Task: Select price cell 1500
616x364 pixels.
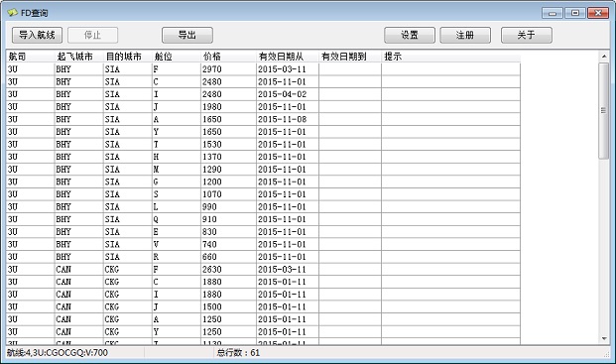Action: (228, 307)
